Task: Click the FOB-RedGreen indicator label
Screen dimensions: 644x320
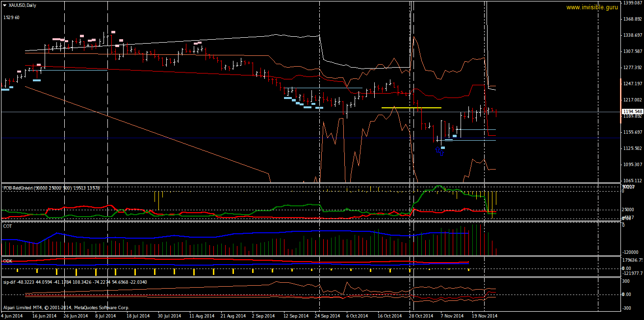Action: (x=52, y=188)
